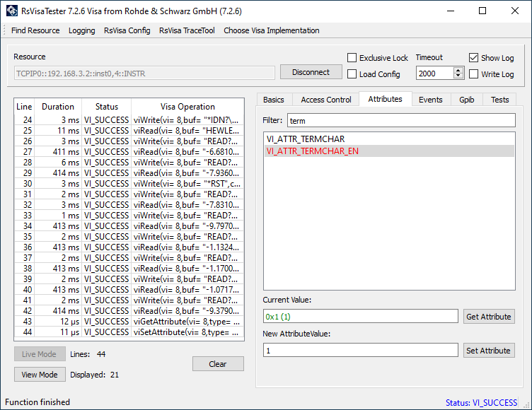Increase Timeout with the up arrow
The image size is (532, 410).
(458, 70)
